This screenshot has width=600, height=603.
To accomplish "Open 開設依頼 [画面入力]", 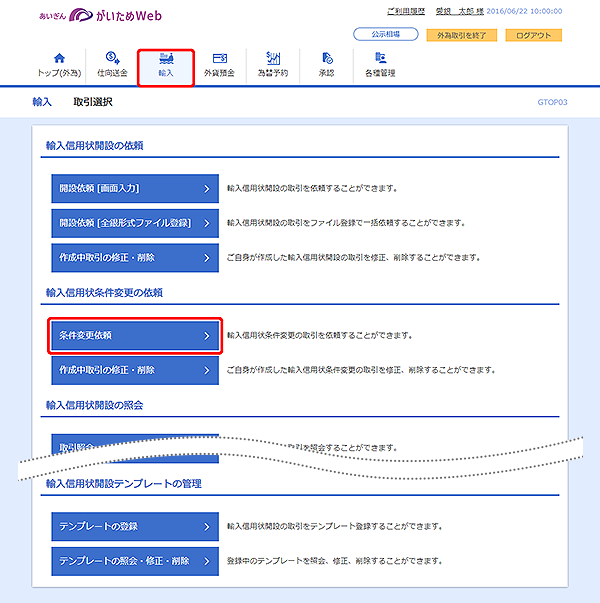I will [x=135, y=188].
